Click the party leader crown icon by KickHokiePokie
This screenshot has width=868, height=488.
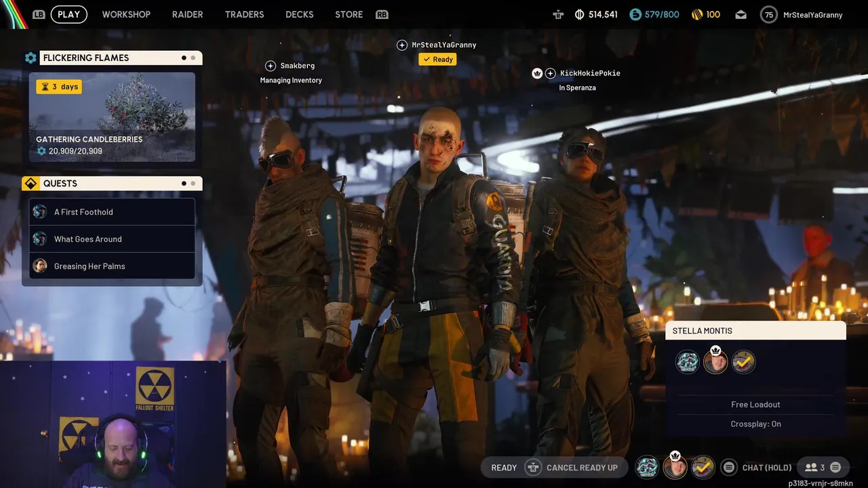537,73
